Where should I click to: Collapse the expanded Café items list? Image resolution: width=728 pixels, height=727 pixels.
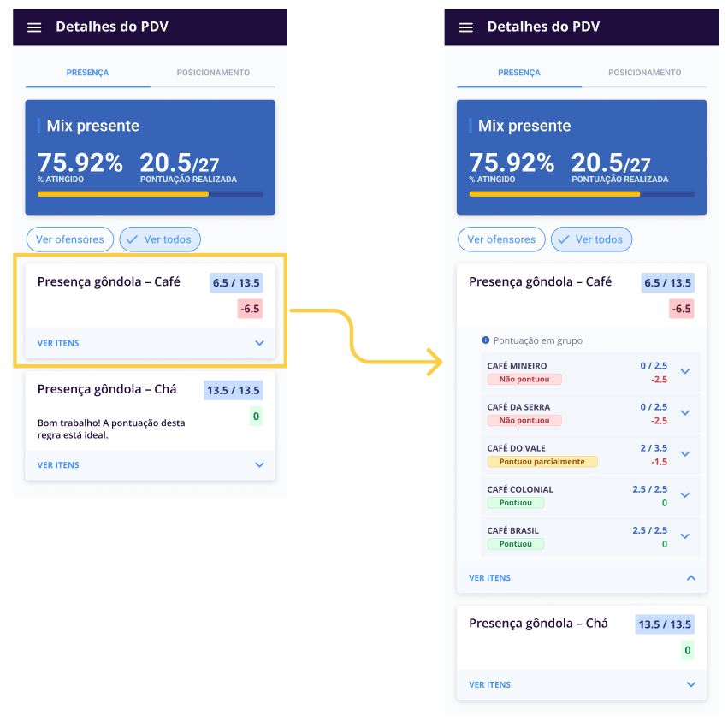pyautogui.click(x=691, y=578)
